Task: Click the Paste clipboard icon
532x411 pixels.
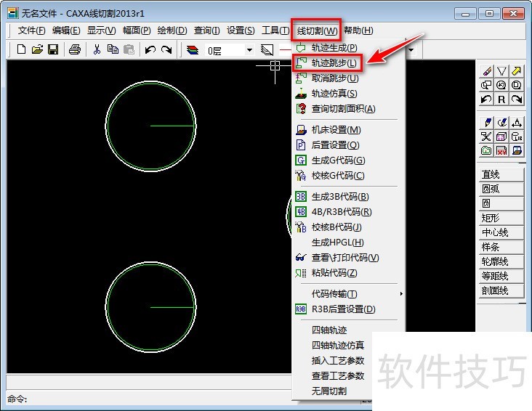Action: point(129,49)
